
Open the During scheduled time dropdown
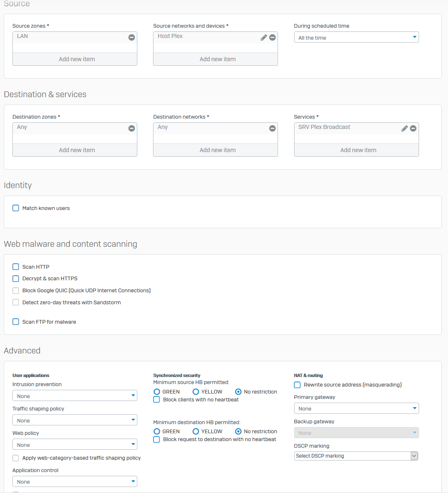click(x=356, y=37)
